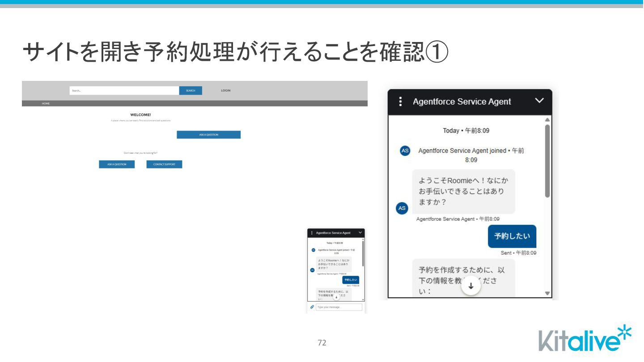Click the small chat widget's scrollbar thumb
This screenshot has width=644, height=362.
coord(363,254)
